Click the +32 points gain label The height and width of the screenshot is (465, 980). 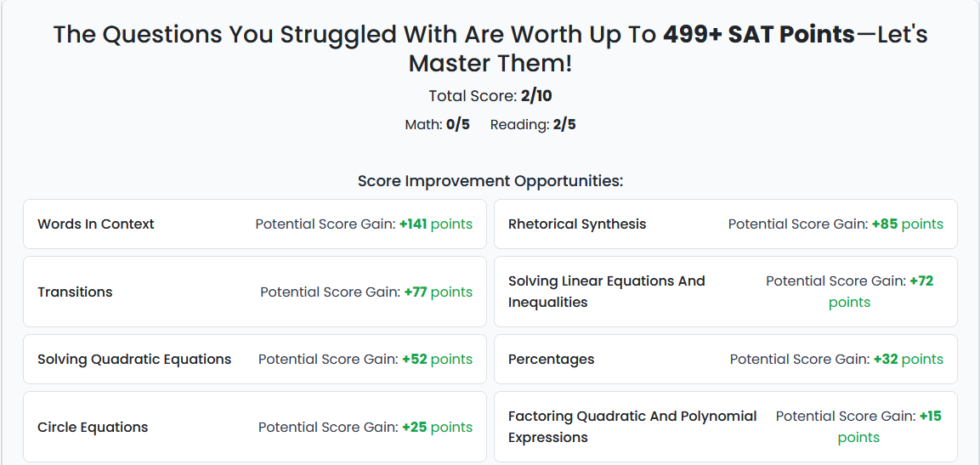(x=909, y=360)
